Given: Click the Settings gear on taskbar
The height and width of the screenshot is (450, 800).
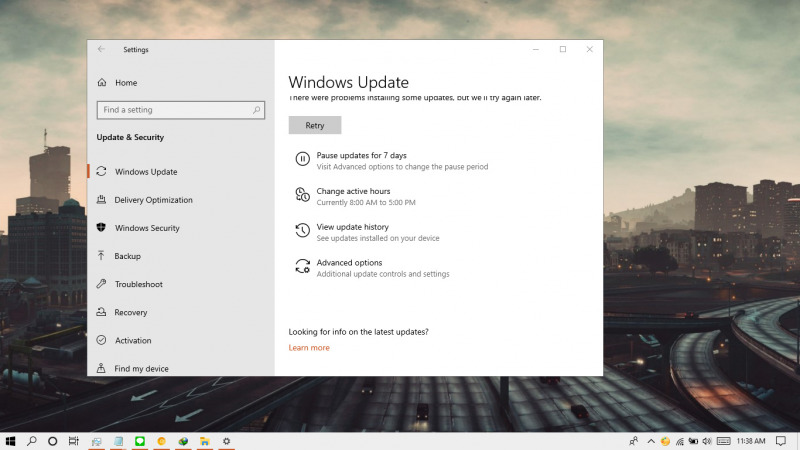Looking at the screenshot, I should tap(226, 441).
